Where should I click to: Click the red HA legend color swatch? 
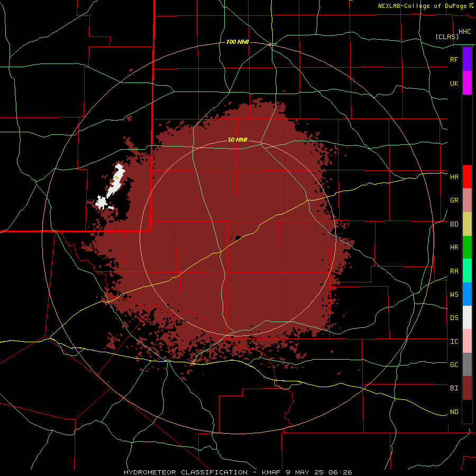[x=467, y=177]
